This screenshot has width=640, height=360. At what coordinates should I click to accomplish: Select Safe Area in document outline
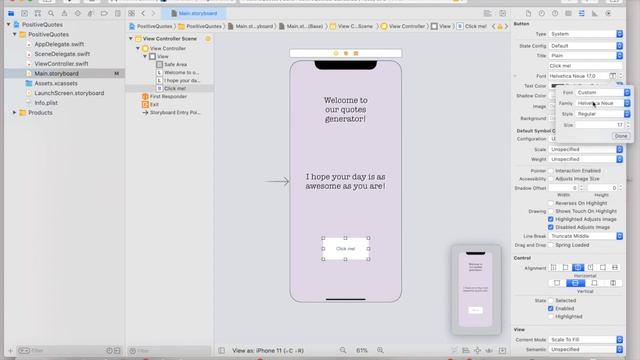click(176, 64)
